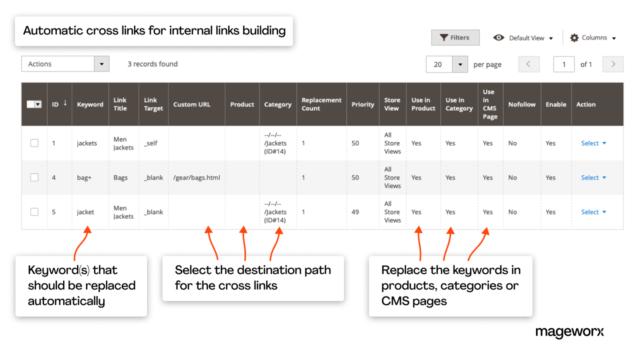This screenshot has width=644, height=364.
Task: Check the row checkbox for record ID 5
Action: (x=34, y=211)
